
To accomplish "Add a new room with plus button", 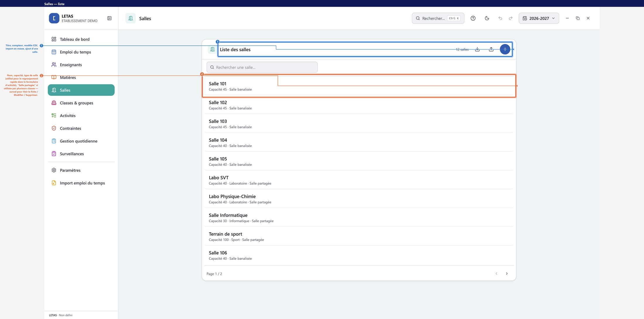I will pyautogui.click(x=505, y=49).
